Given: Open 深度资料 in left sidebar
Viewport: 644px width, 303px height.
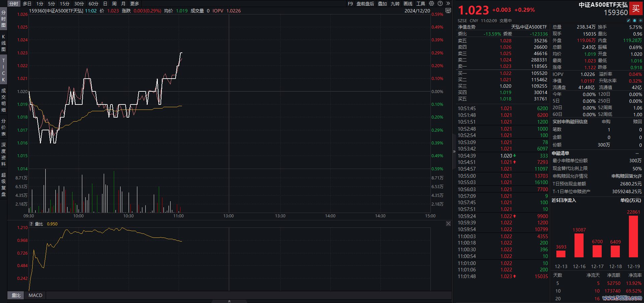Looking at the screenshot, I should click(3, 155).
